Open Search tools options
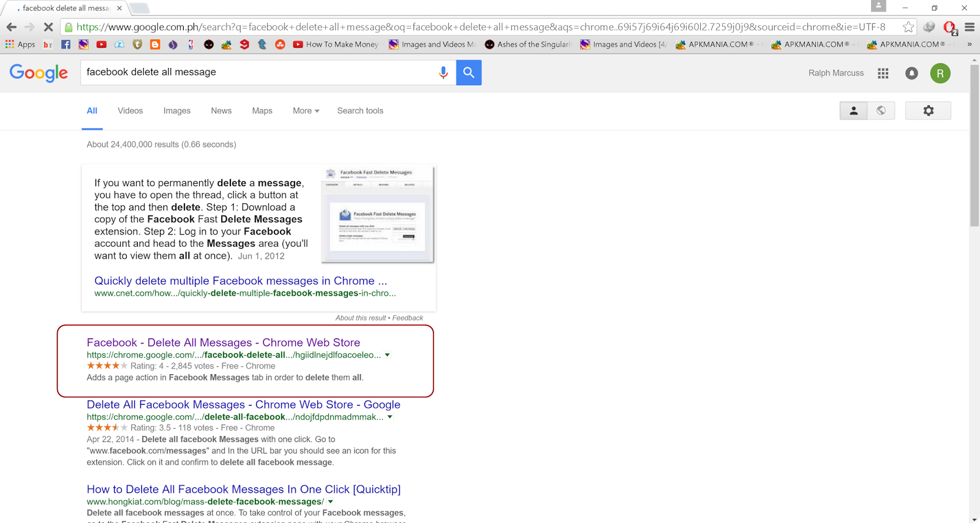 tap(360, 111)
